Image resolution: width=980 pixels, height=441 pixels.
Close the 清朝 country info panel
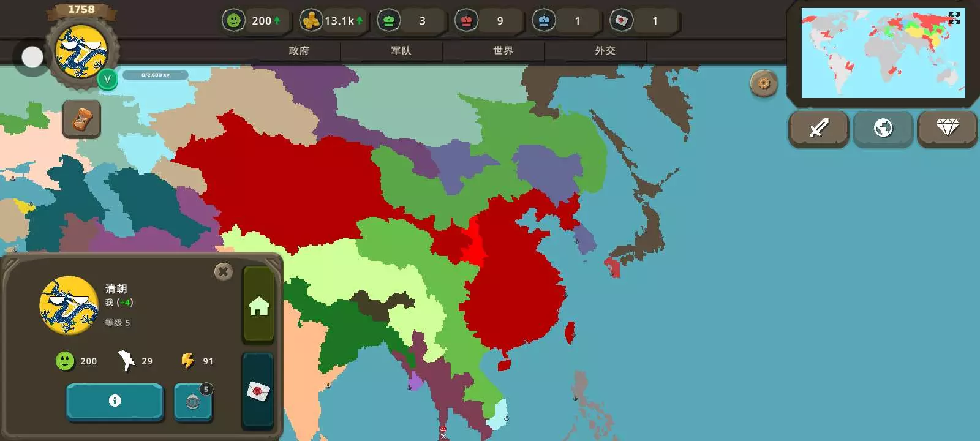click(x=224, y=271)
